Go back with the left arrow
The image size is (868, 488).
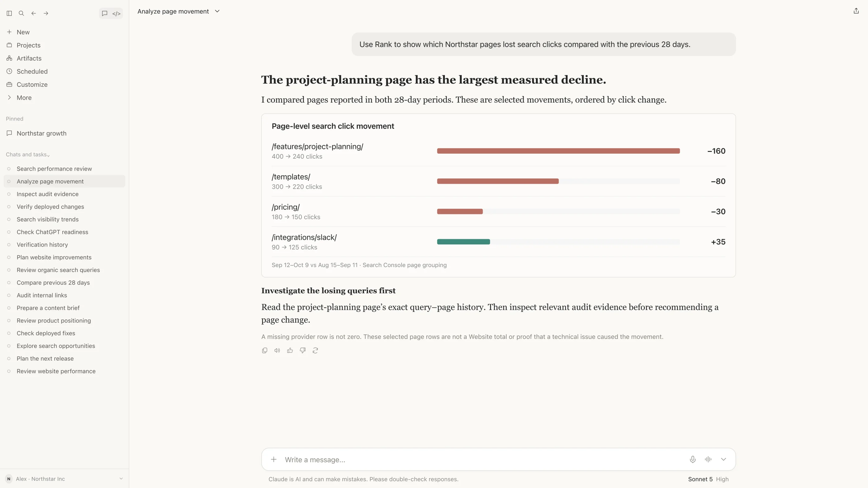[x=34, y=13]
